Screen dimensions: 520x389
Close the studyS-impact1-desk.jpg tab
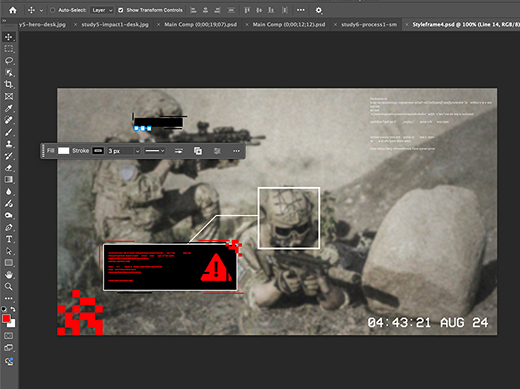point(76,24)
